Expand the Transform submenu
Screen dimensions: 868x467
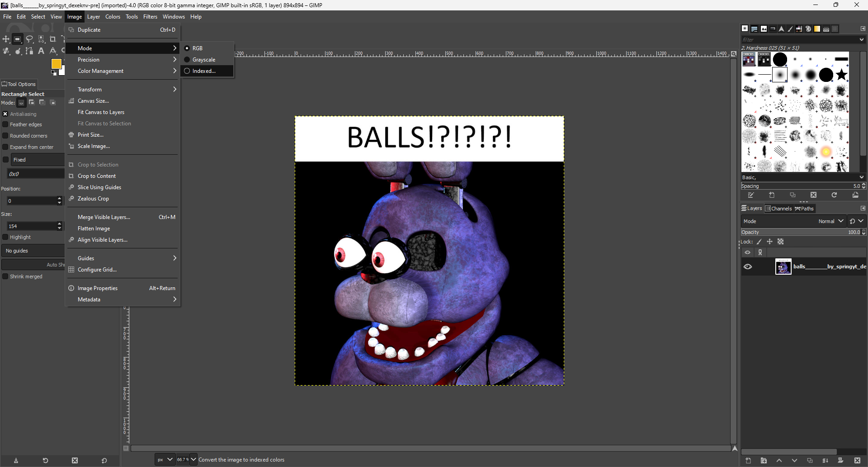point(123,90)
